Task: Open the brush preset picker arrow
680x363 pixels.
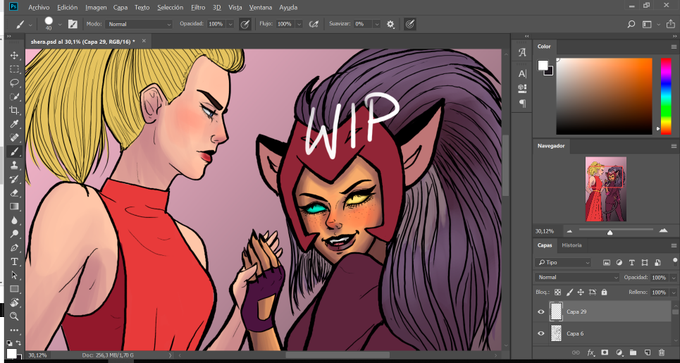Action: point(60,24)
